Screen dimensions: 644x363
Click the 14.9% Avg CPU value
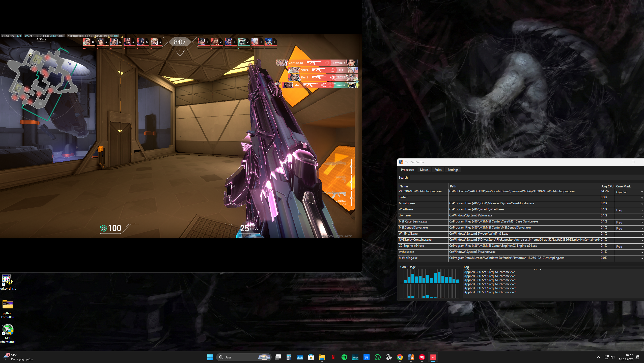(605, 191)
